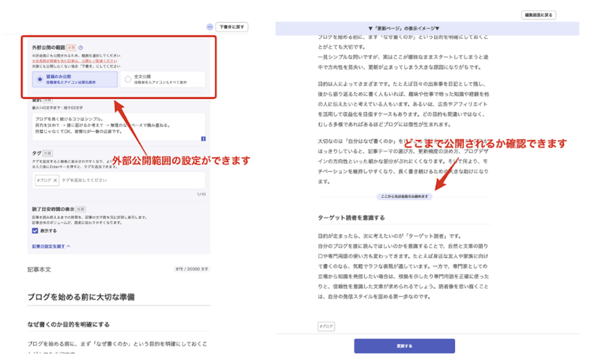Select the 冒頭のみ公開 radio option
This screenshot has height=364, width=600.
point(39,80)
